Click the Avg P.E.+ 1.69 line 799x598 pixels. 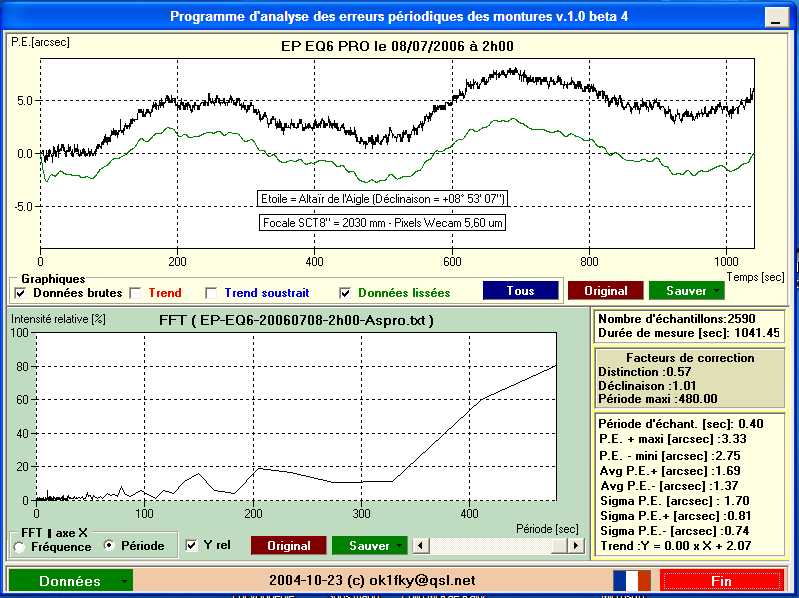670,471
